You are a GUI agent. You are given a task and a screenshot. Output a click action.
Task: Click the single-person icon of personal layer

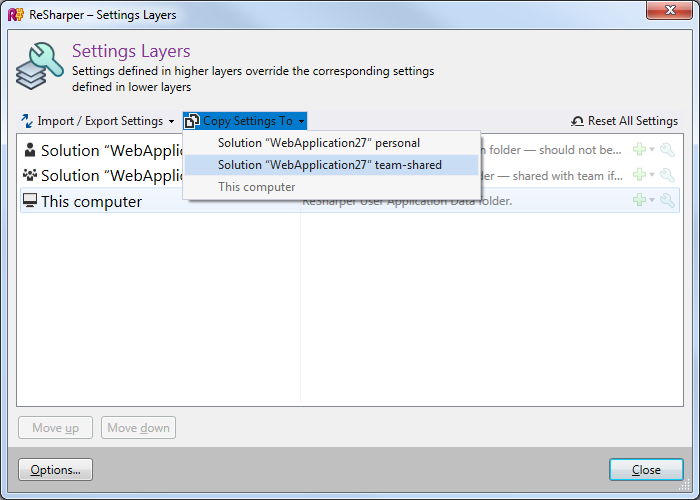[30, 150]
